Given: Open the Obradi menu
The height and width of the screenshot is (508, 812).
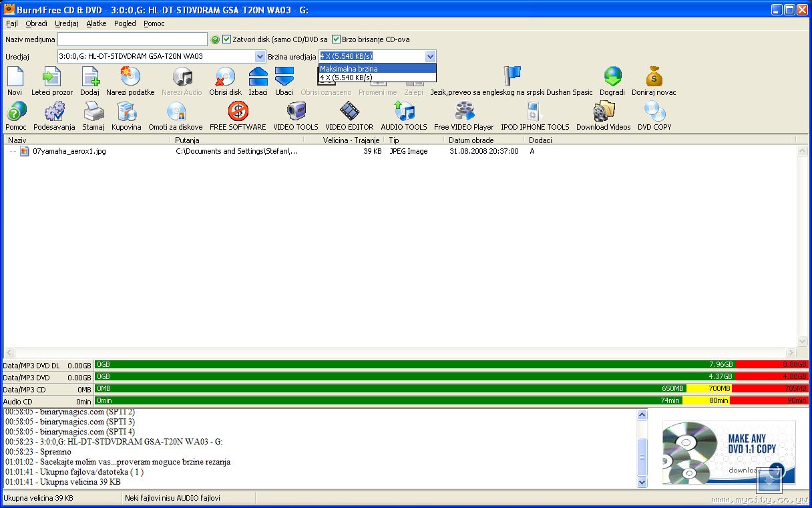Looking at the screenshot, I should pos(36,23).
